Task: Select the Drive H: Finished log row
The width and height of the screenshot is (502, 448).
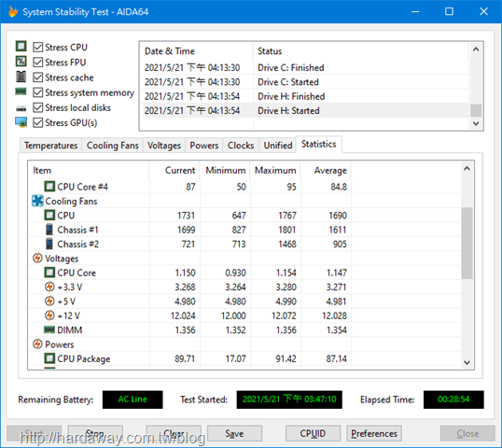Action: 305,96
